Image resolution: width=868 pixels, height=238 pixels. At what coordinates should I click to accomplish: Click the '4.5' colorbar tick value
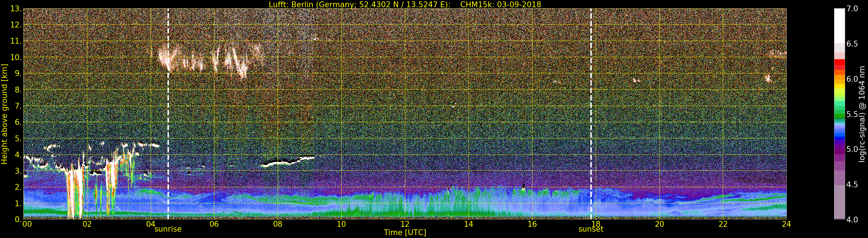(852, 185)
